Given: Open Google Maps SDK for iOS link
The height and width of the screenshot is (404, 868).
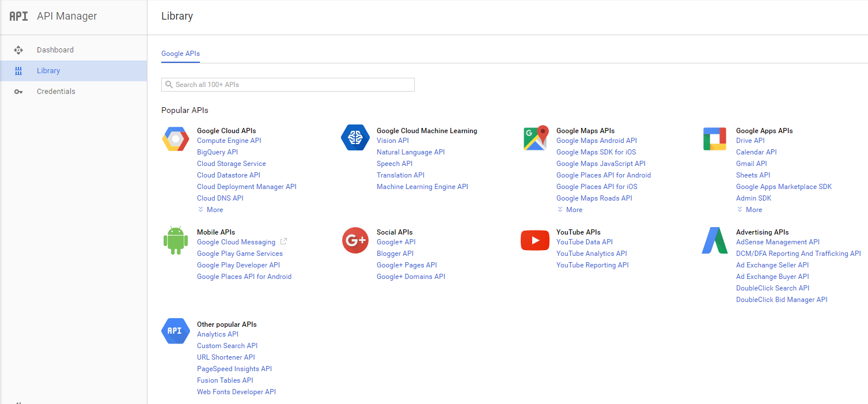Looking at the screenshot, I should 596,152.
